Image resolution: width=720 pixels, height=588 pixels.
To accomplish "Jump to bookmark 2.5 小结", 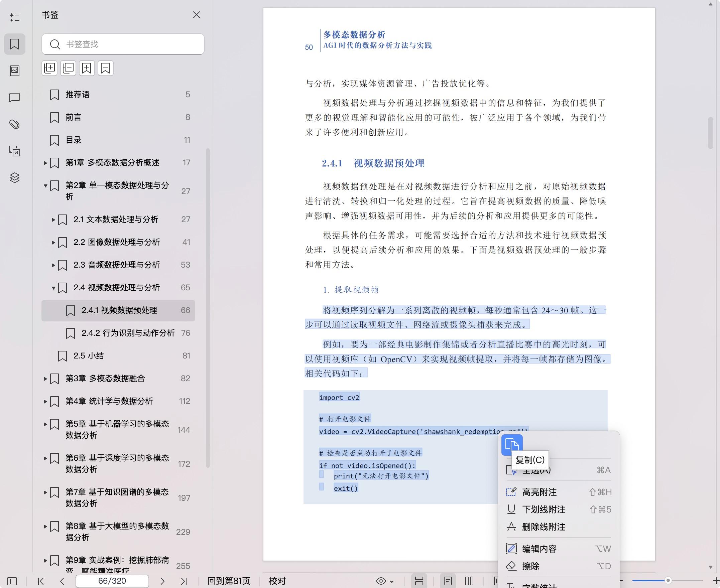I will [118, 356].
